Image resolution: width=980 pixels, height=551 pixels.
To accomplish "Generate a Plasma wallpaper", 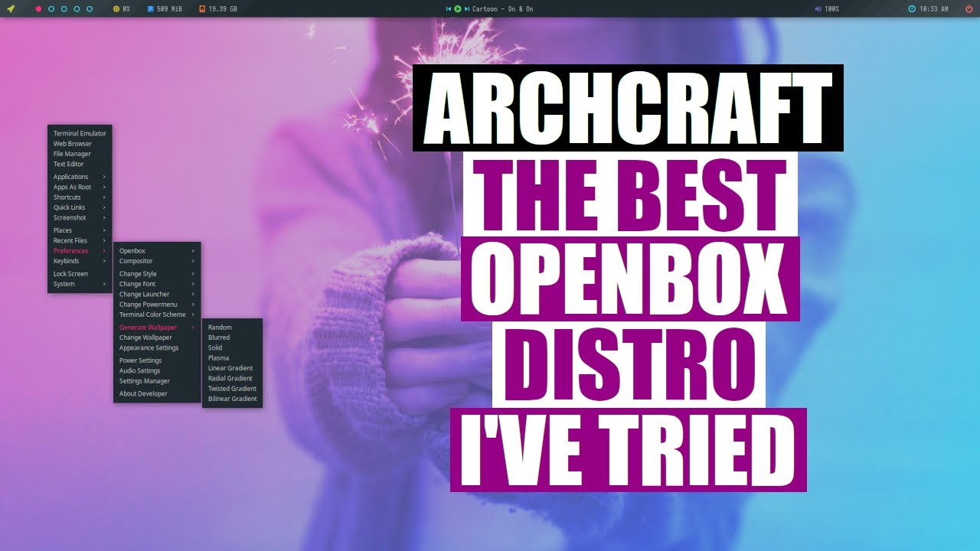I will [232, 358].
